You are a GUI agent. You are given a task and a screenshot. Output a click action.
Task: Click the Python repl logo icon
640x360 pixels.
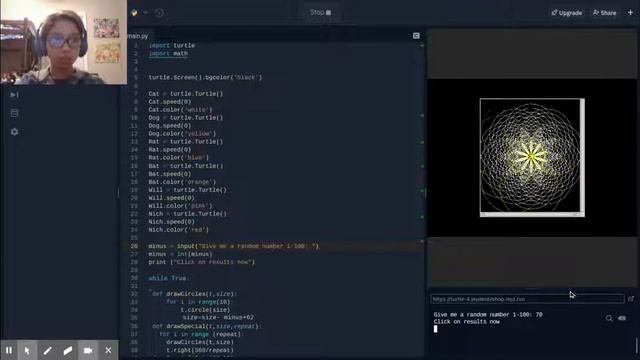pyautogui.click(x=134, y=13)
